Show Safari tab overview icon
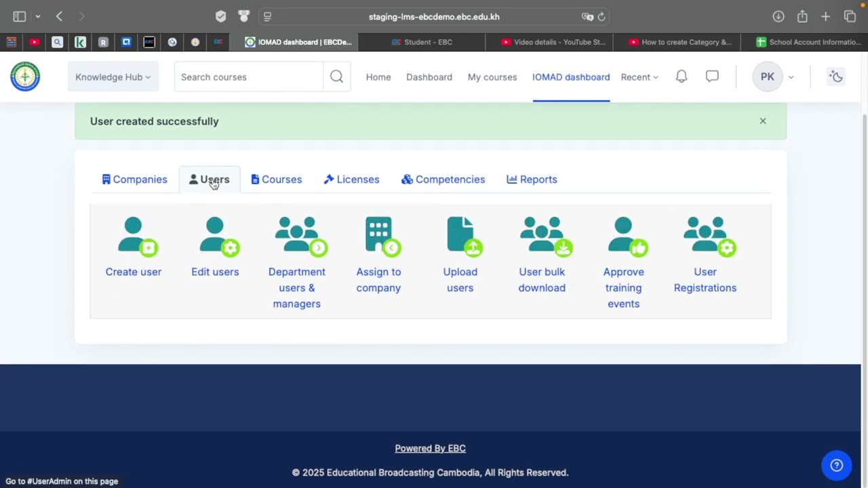Screen dimensions: 868x488 (x=850, y=16)
